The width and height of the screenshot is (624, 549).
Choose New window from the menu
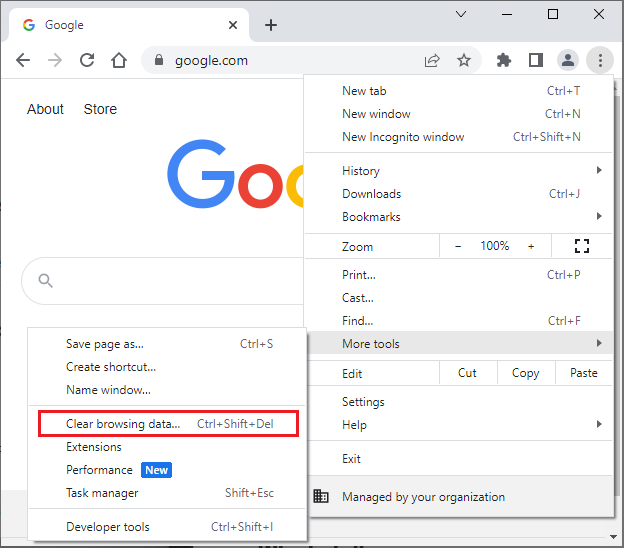[x=458, y=114]
